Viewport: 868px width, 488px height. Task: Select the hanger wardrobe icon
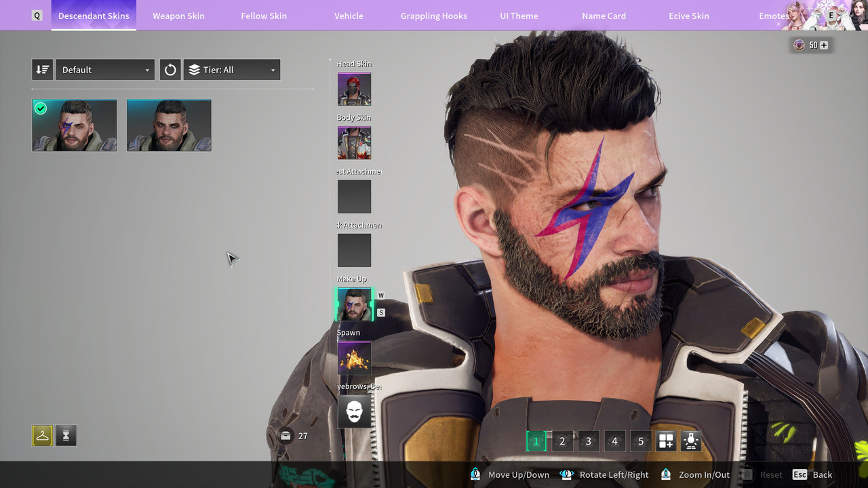point(42,436)
